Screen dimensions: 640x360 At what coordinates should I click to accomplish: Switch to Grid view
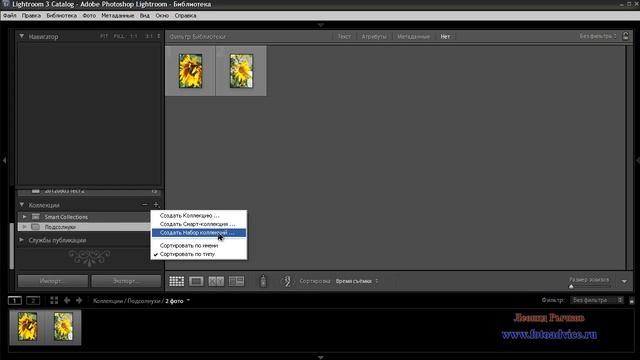click(x=176, y=281)
